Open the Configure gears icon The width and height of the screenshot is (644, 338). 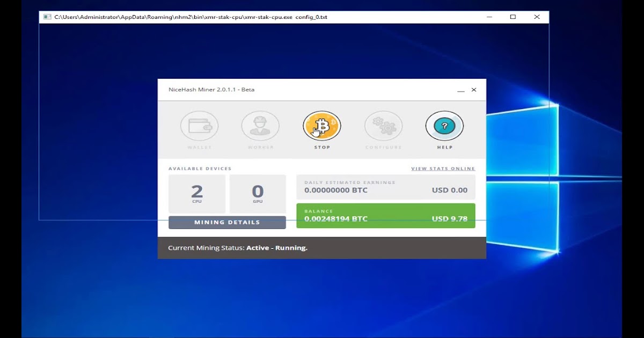pos(383,126)
